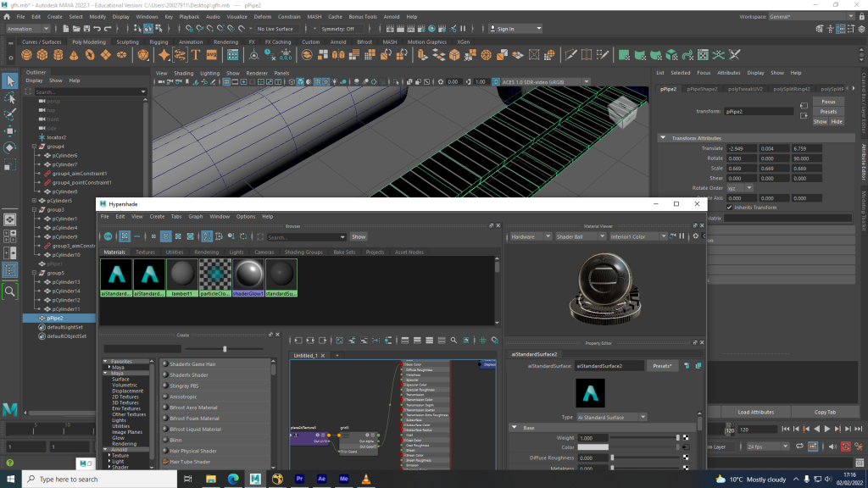Click the polygon cube shelf icon
Image resolution: width=868 pixels, height=488 pixels.
(x=42, y=55)
